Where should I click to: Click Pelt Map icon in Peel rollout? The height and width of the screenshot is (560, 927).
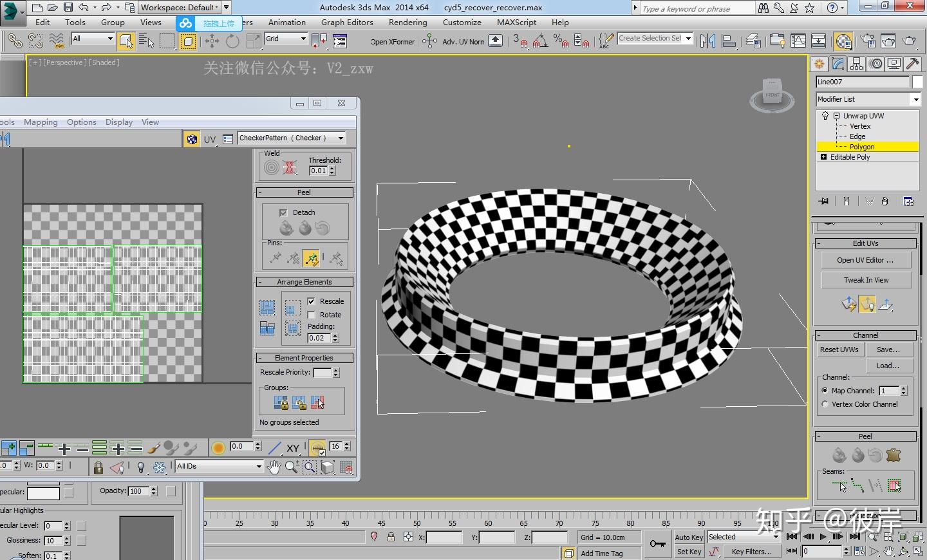pos(893,455)
